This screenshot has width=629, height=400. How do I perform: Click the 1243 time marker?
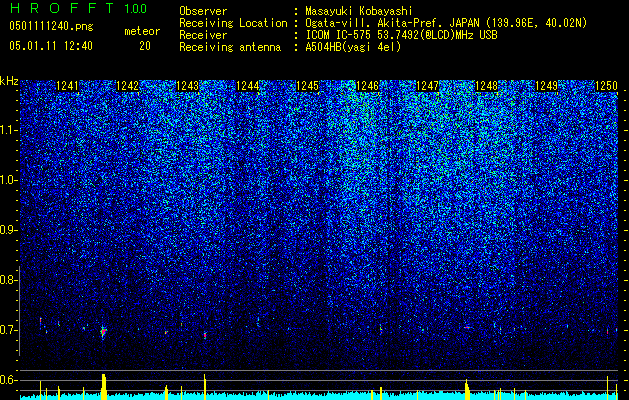[187, 86]
